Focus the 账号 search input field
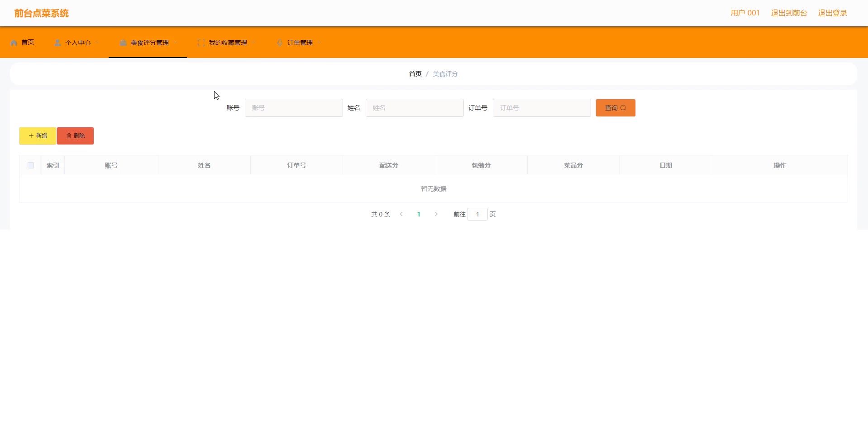This screenshot has height=423, width=868. (x=294, y=108)
